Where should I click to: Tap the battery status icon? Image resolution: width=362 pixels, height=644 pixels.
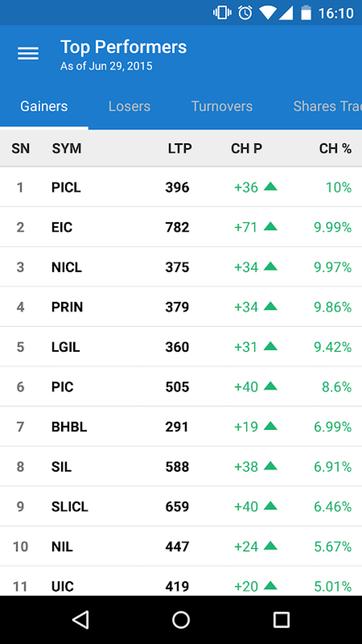306,13
